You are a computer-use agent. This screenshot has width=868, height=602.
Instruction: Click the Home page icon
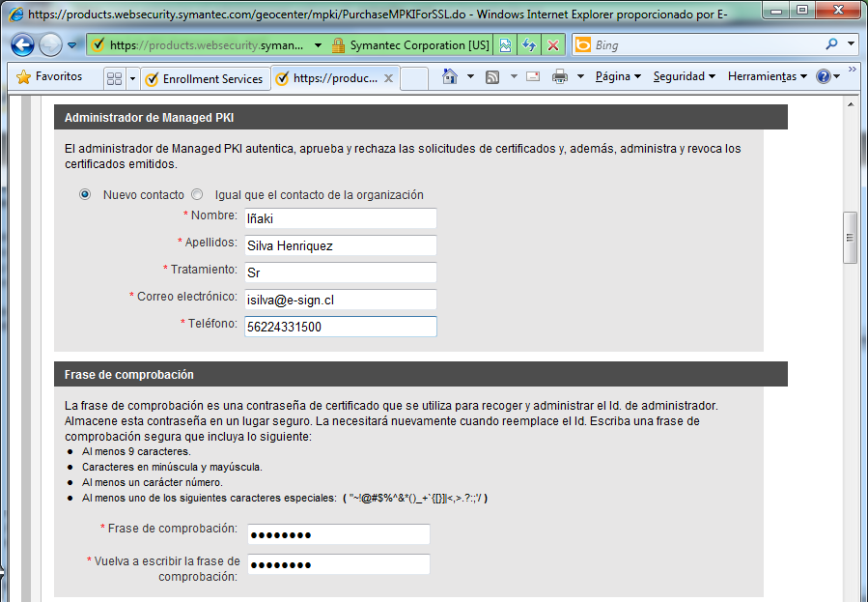coord(450,77)
